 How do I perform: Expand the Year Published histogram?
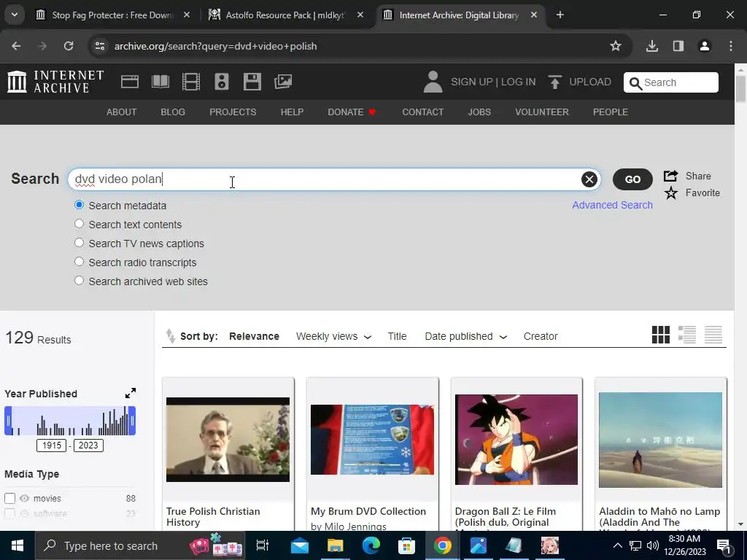click(131, 393)
